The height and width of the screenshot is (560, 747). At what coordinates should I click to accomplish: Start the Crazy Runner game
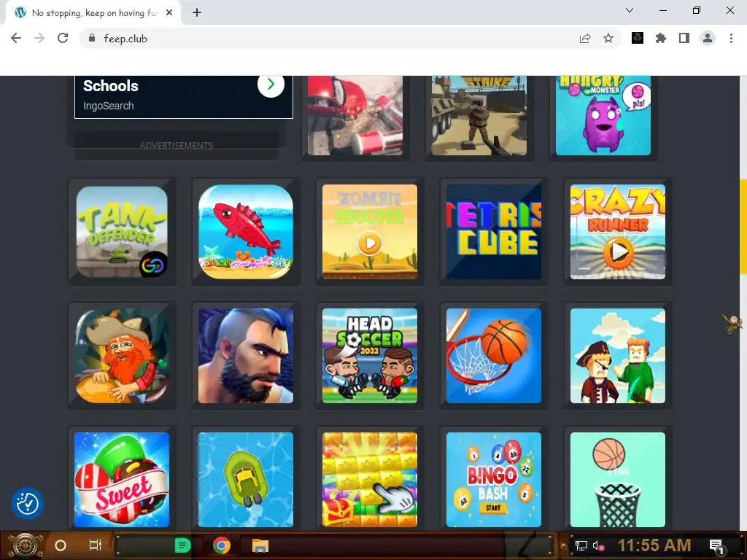[x=618, y=232]
